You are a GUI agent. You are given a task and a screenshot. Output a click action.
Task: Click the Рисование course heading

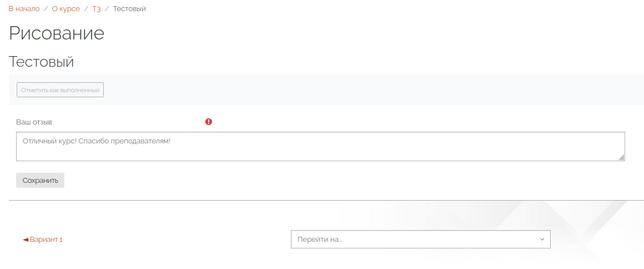pos(57,33)
